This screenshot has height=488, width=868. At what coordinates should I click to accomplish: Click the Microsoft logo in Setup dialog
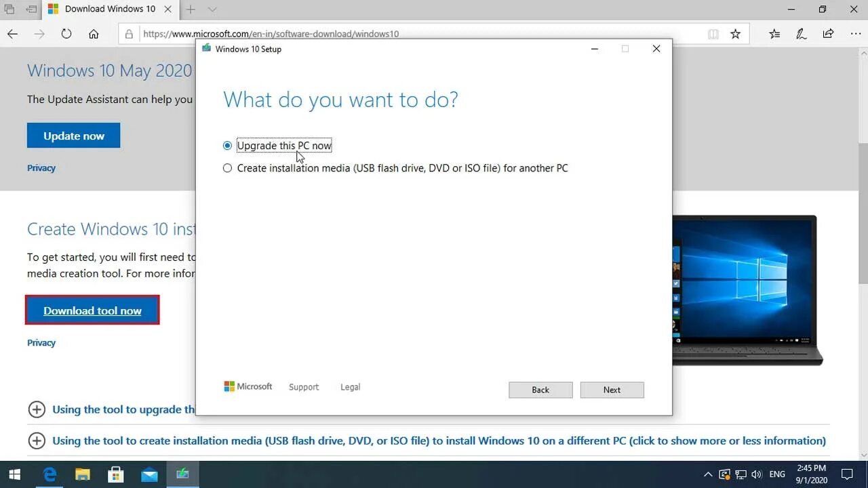[248, 386]
